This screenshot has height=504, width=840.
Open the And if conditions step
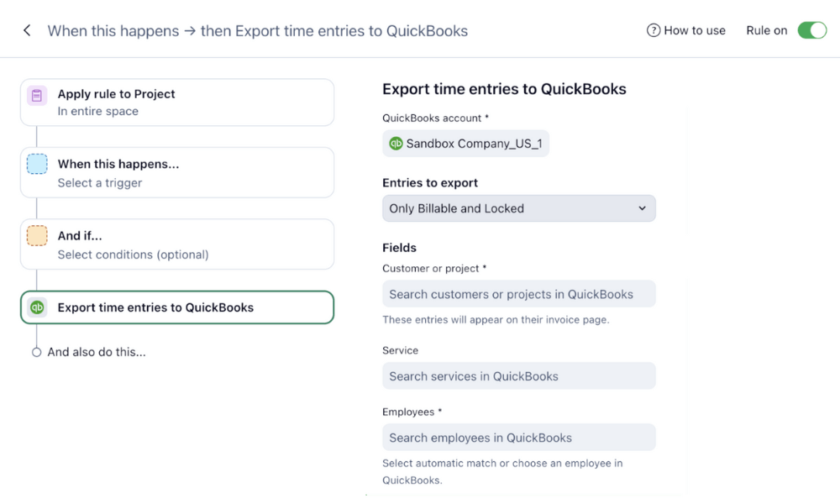[176, 244]
